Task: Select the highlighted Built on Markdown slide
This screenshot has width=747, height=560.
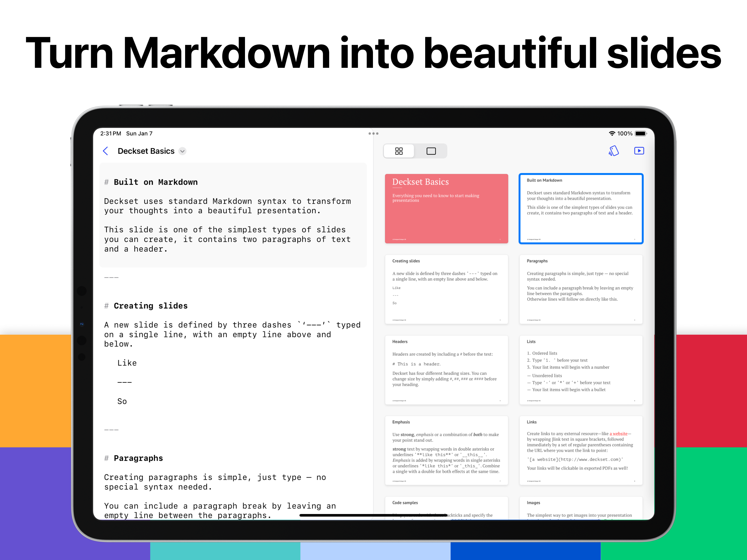Action: click(581, 208)
